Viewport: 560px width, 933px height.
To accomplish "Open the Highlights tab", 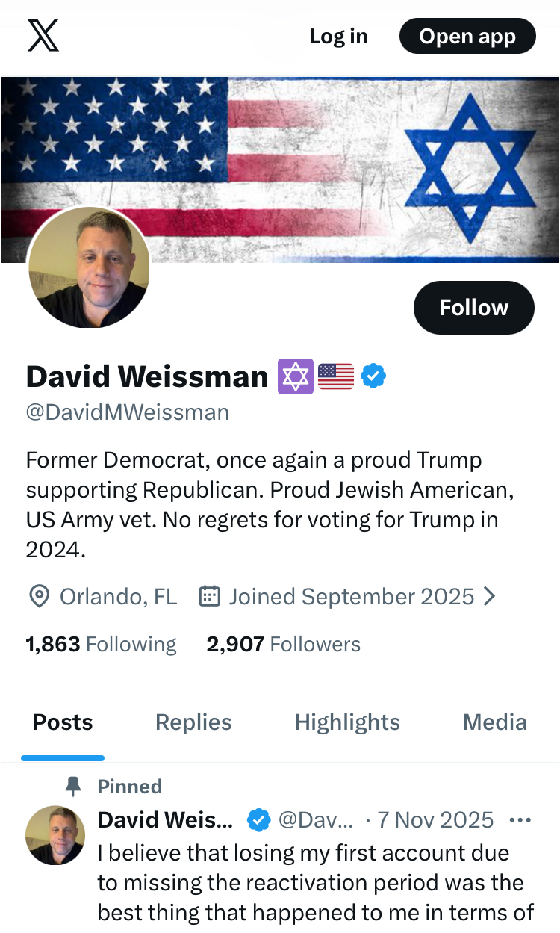I will tap(347, 722).
